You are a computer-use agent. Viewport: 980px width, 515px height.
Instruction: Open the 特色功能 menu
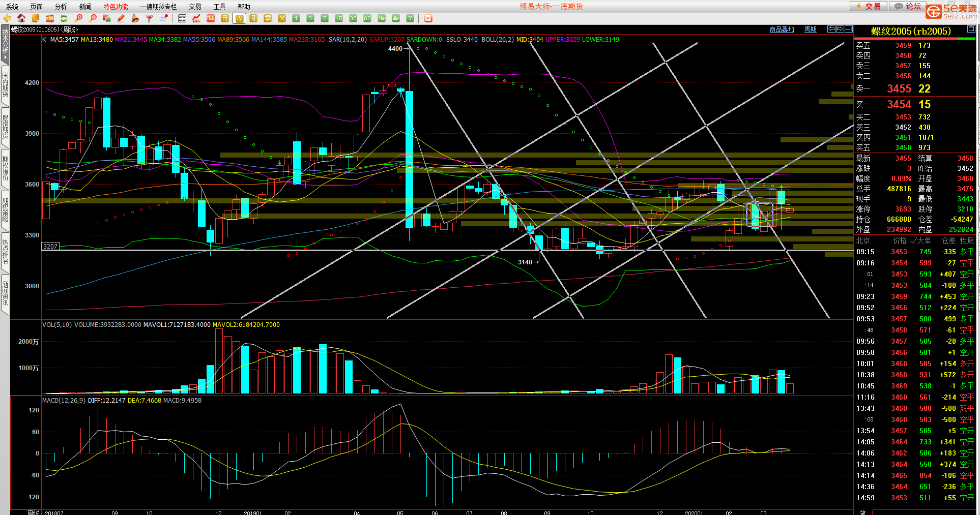(116, 7)
